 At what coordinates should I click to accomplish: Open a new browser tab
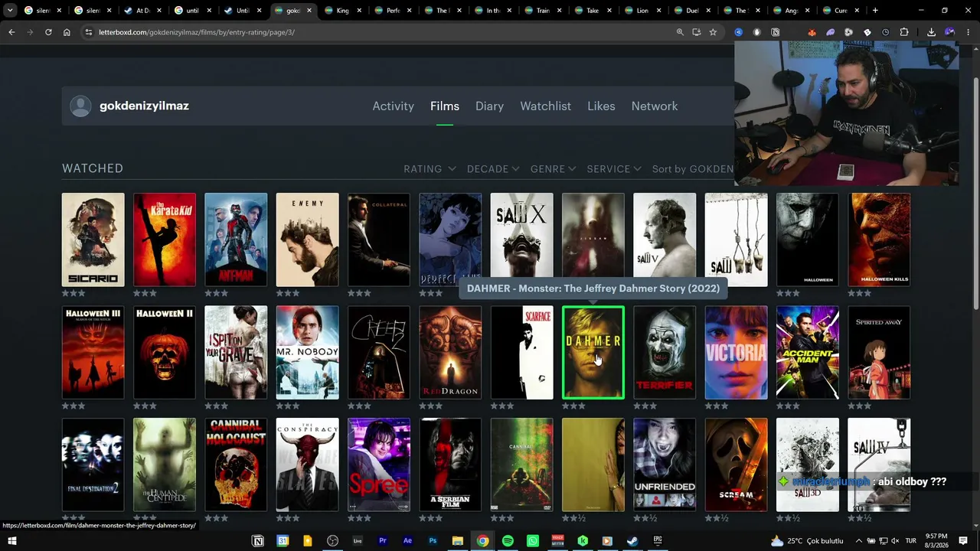[875, 11]
